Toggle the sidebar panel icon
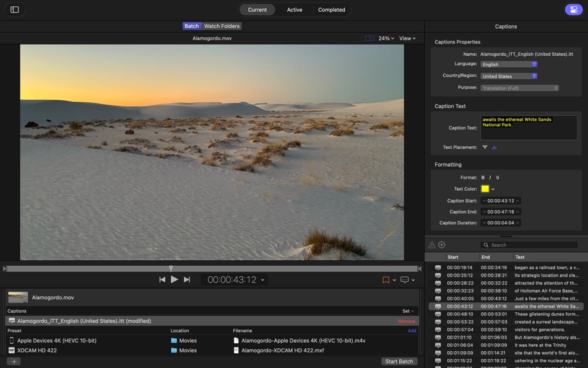 click(x=15, y=10)
